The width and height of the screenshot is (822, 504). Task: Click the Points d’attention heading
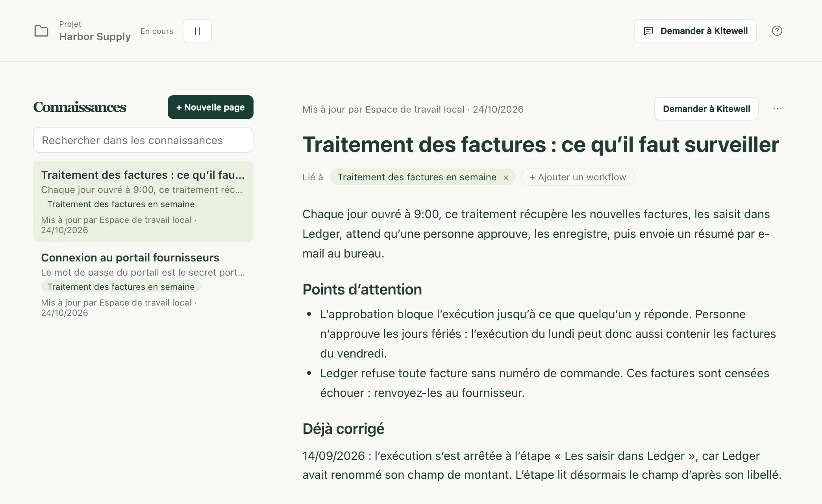(362, 289)
